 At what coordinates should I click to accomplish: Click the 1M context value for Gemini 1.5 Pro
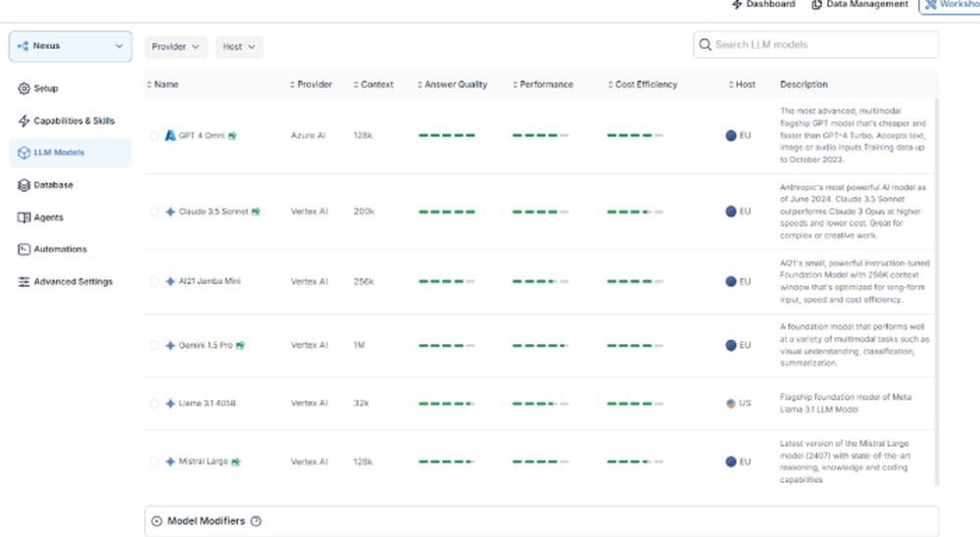[x=360, y=345]
